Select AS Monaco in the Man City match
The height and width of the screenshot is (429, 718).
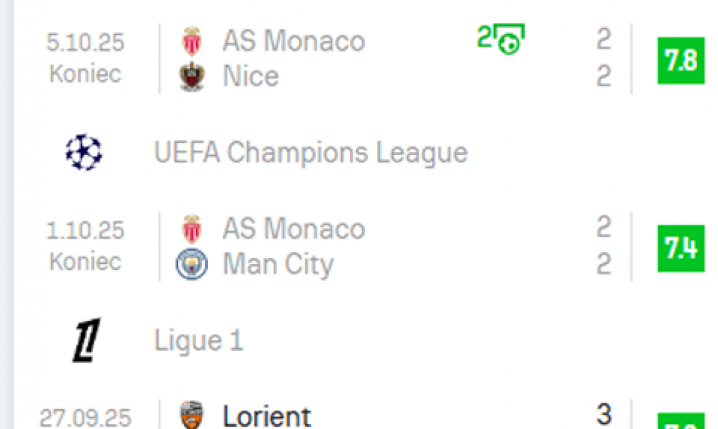[x=293, y=229]
